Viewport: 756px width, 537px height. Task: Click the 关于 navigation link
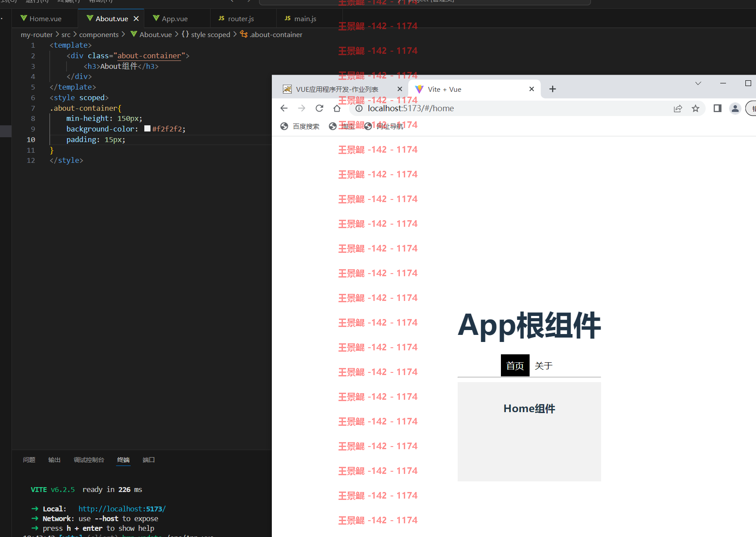tap(544, 365)
